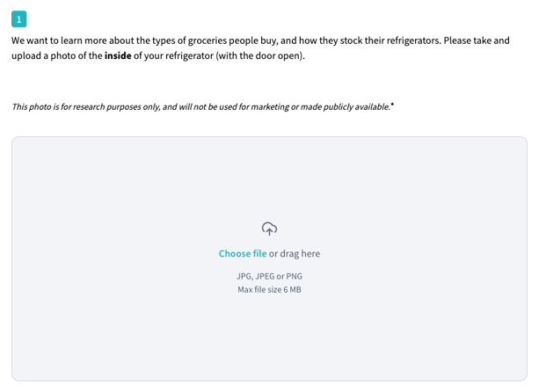
Task: Click the italic research purposes disclaimer
Action: (200, 106)
